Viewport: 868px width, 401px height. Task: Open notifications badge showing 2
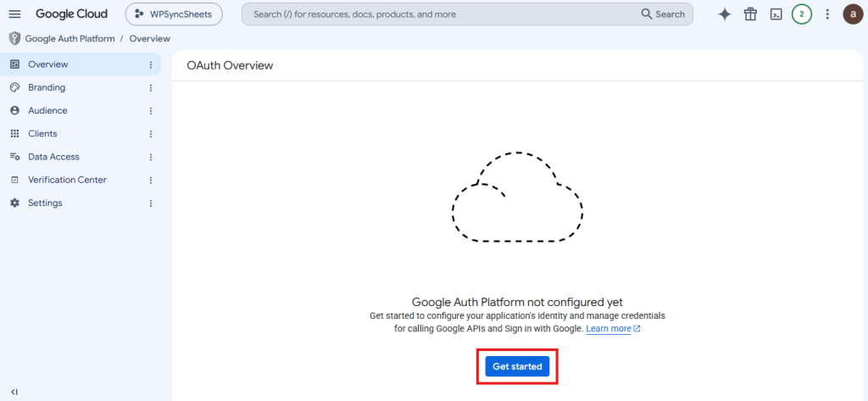(x=802, y=14)
